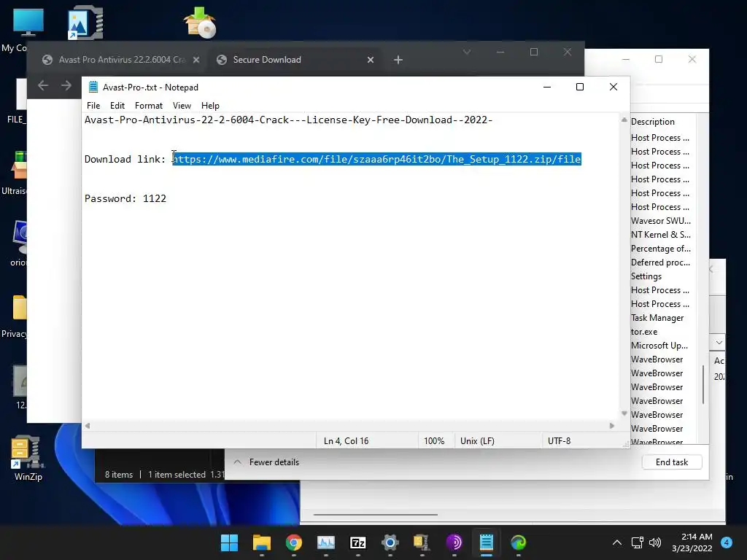Click End task button in Task Manager
The image size is (747, 560).
[672, 462]
